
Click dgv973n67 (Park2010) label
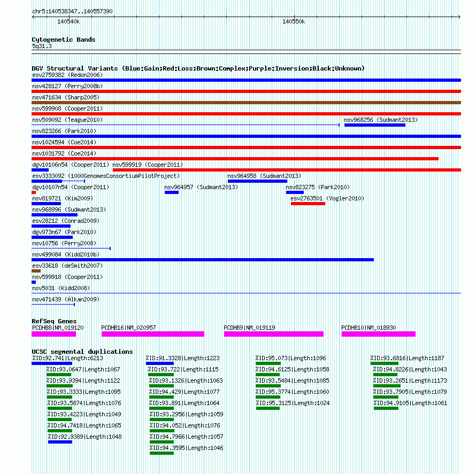pos(64,232)
